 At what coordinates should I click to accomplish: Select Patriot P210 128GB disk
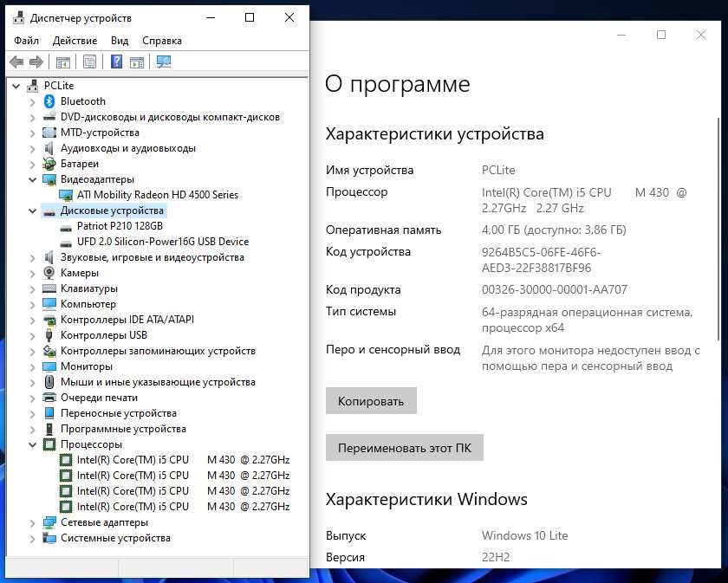pyautogui.click(x=120, y=226)
